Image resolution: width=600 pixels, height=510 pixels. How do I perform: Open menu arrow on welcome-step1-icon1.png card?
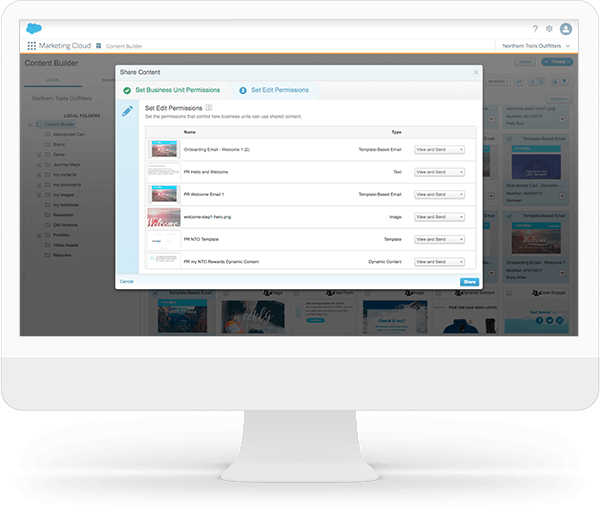tap(562, 119)
